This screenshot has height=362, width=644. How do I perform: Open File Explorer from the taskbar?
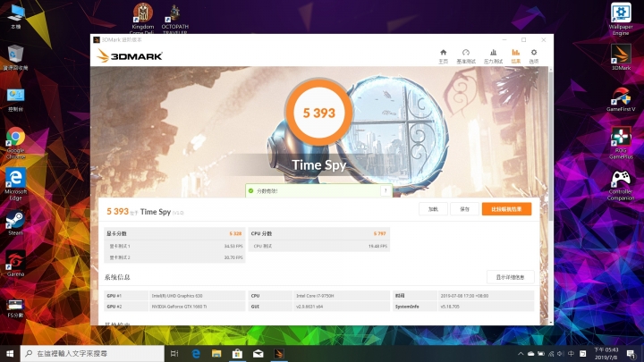click(216, 353)
